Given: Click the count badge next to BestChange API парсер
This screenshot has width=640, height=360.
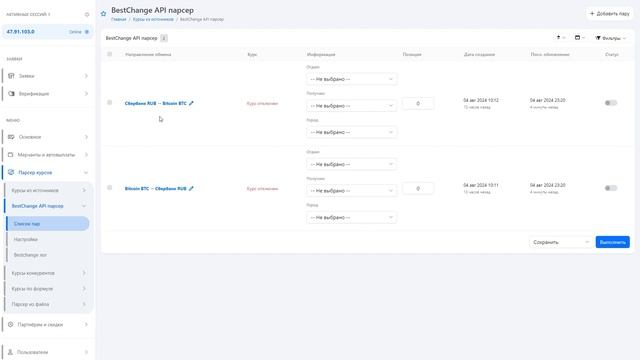Looking at the screenshot, I should (164, 38).
